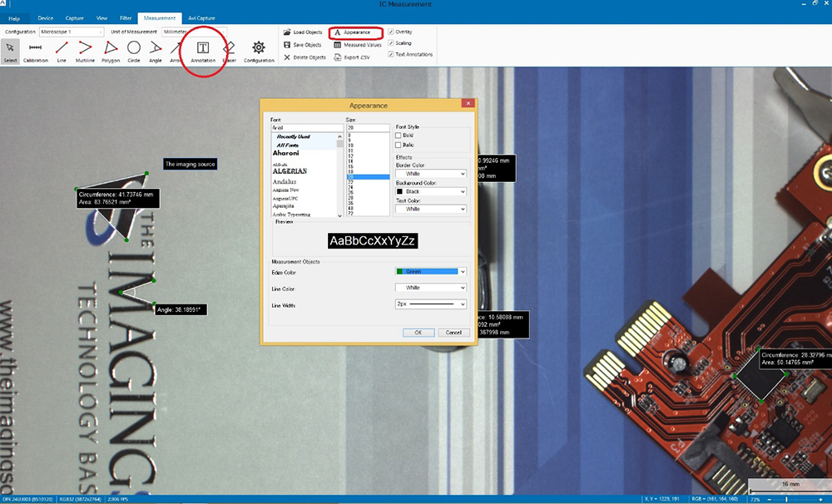Choose the Arabic Typesetting font

coord(291,215)
